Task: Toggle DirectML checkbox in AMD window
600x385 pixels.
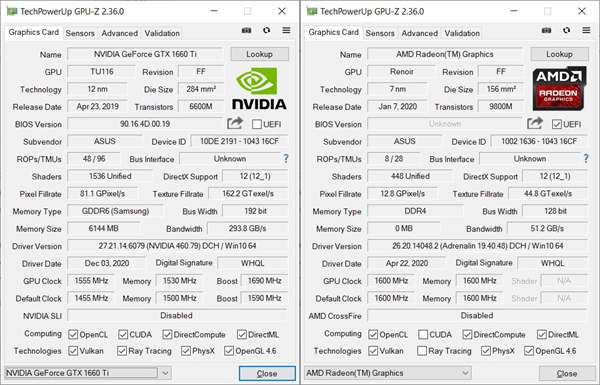Action: 541,334
